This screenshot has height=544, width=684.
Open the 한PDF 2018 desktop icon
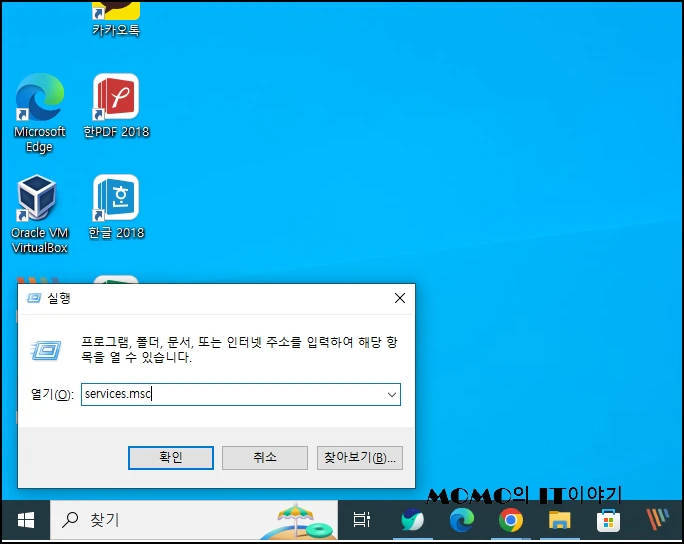[x=116, y=106]
